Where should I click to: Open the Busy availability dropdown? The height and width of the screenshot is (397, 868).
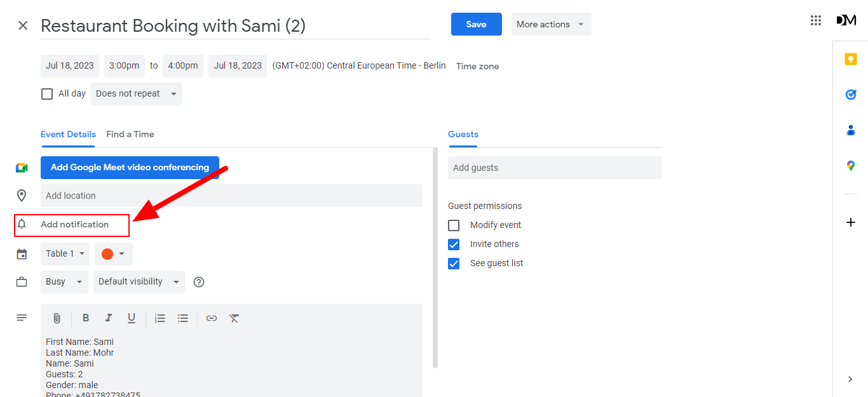[x=64, y=281]
